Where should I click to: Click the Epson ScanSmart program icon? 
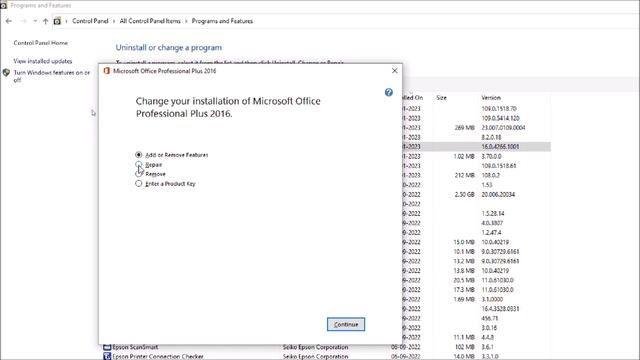(x=107, y=347)
